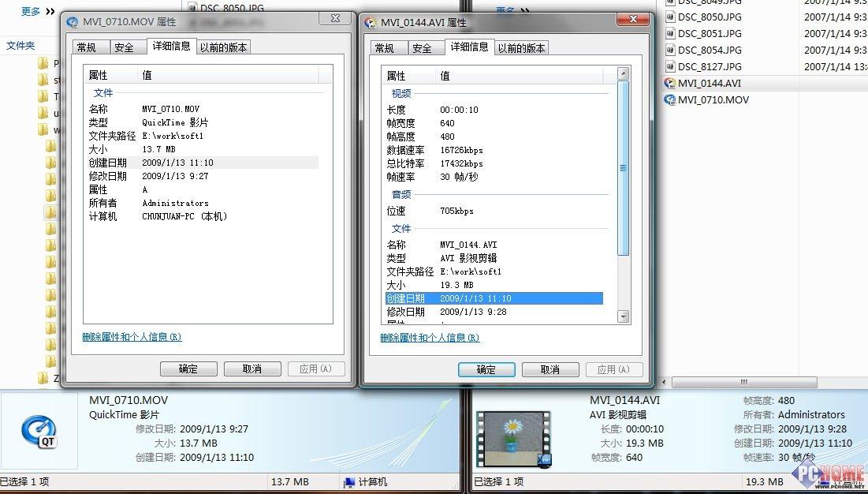
Task: Open the 安全 tab in MVI_0144.AVI properties
Action: coord(427,48)
